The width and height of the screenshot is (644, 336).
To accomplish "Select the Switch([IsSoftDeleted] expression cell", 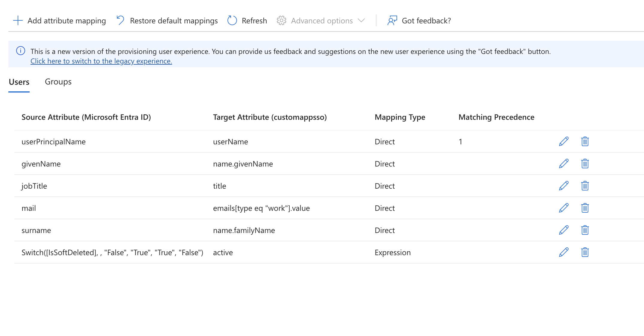I will (x=113, y=252).
